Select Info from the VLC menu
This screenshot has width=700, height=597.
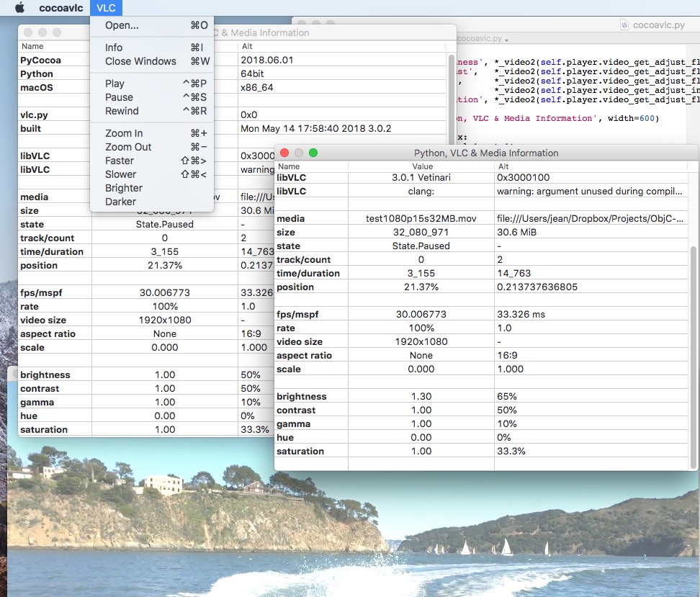coord(114,48)
